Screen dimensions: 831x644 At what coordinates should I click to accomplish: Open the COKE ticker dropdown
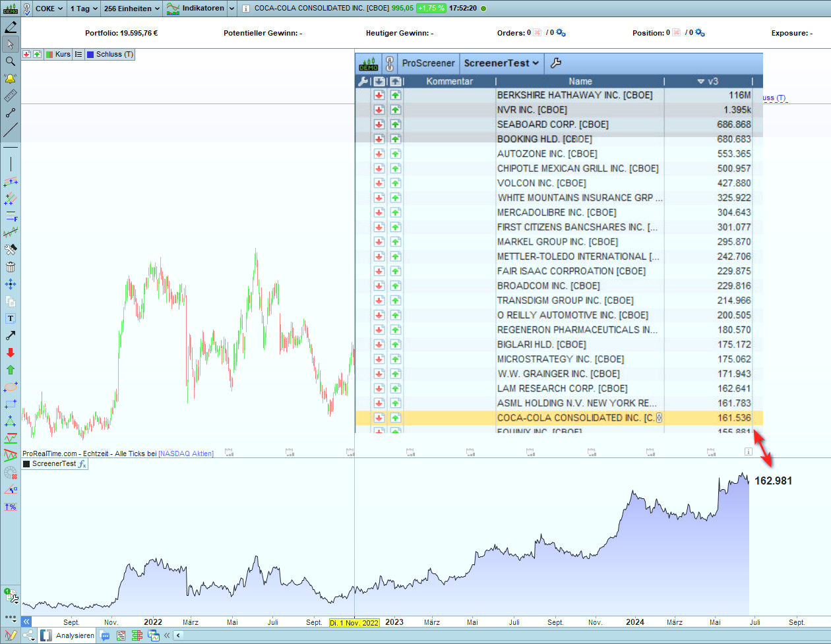[48, 9]
